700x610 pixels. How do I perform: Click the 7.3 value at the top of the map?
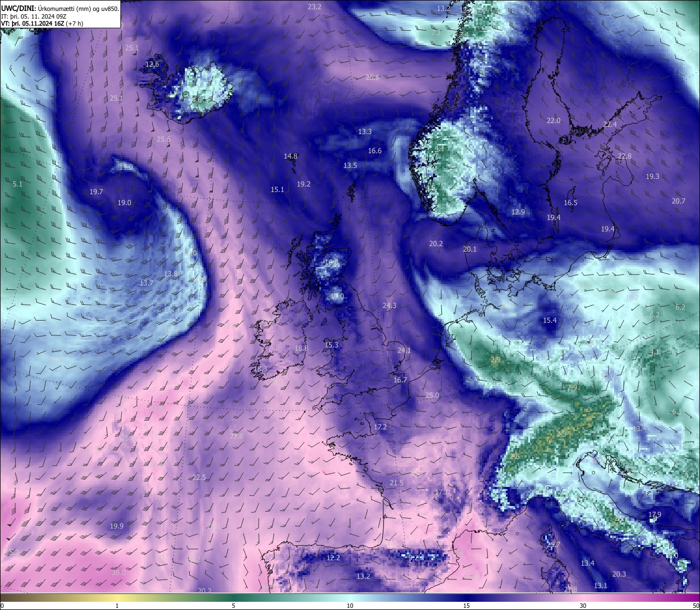click(436, 32)
